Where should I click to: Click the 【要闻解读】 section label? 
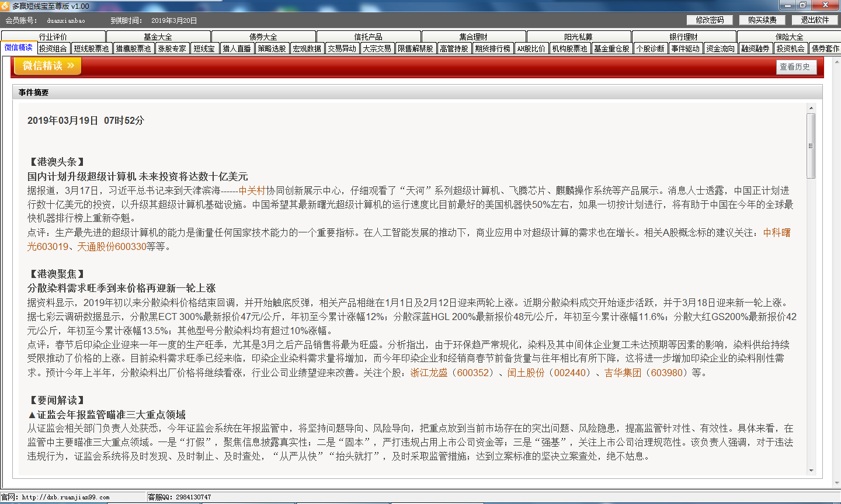click(56, 401)
